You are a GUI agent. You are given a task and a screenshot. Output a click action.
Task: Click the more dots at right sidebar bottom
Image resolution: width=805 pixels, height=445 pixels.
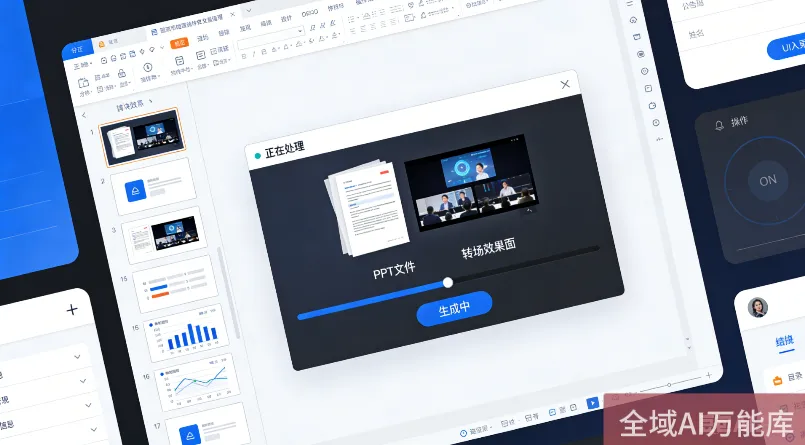click(660, 139)
